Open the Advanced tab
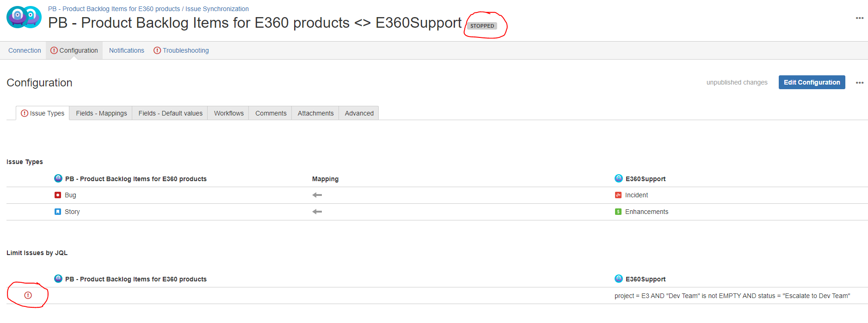Screen dimensions: 868x323 359,113
